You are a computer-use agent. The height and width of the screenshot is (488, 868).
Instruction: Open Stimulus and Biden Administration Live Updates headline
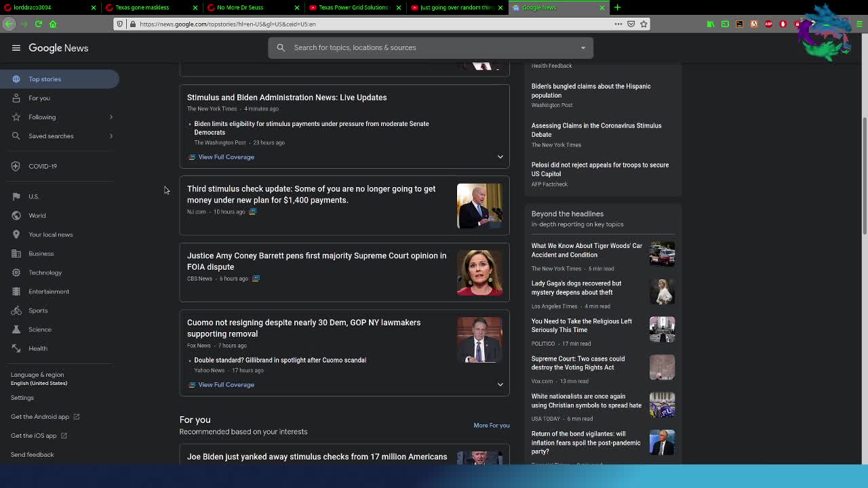[287, 98]
